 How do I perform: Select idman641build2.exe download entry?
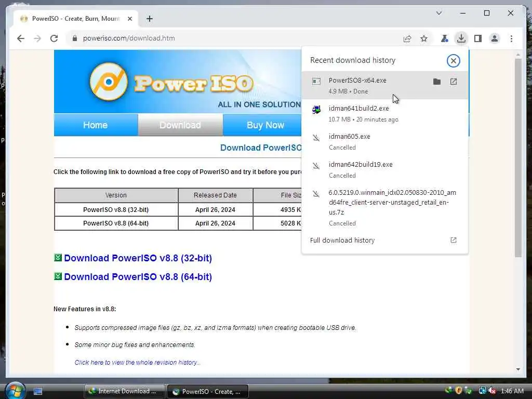point(385,113)
